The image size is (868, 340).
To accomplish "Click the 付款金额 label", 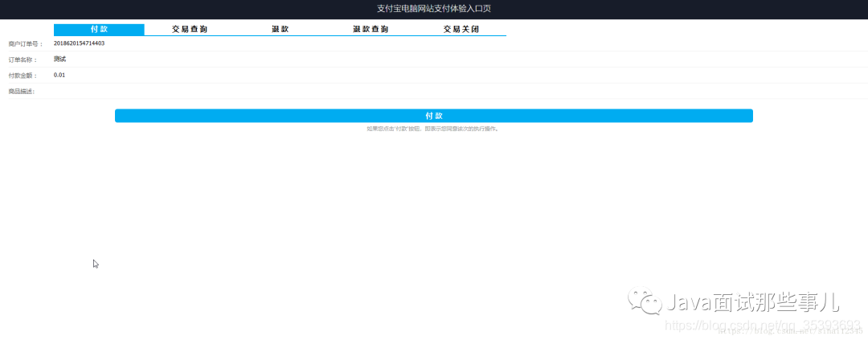I will point(23,76).
